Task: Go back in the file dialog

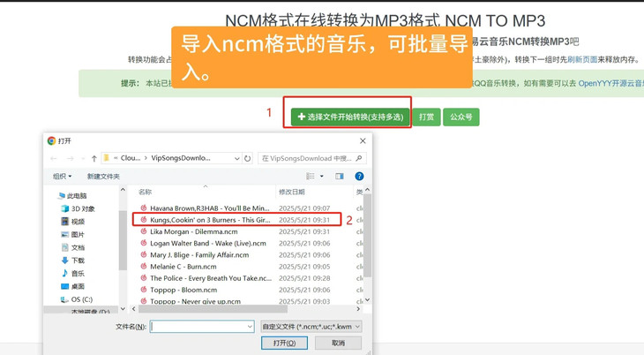Action: pos(54,158)
